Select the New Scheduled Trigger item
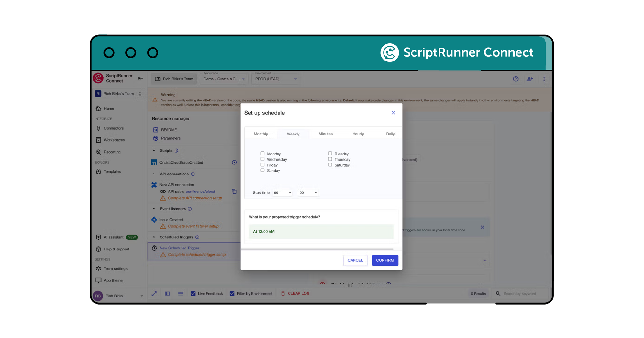This screenshot has height=338, width=644. coord(179,248)
